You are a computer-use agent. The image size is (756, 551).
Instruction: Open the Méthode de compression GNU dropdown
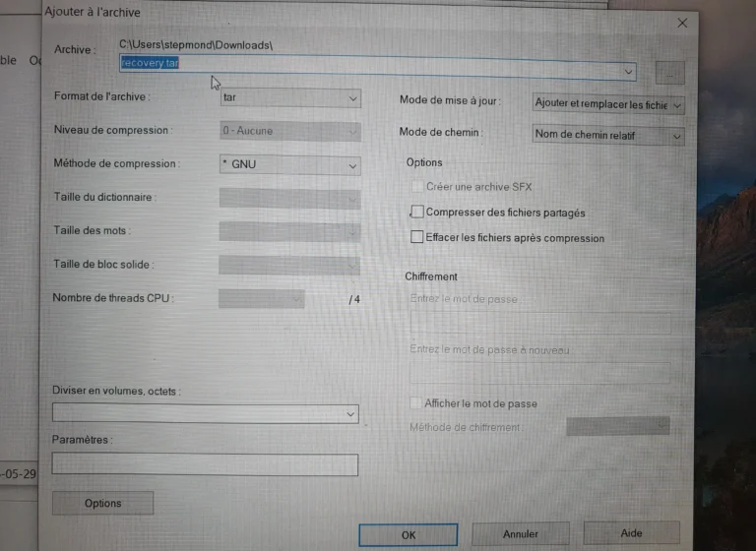[289, 165]
